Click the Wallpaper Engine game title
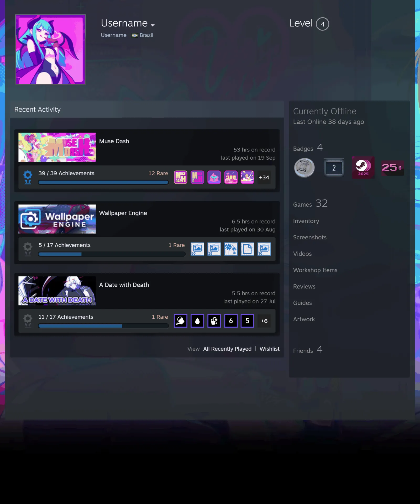420x504 pixels. point(123,213)
